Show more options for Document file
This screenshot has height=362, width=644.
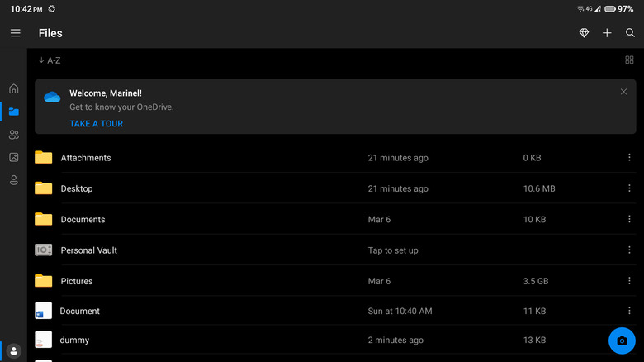629,312
